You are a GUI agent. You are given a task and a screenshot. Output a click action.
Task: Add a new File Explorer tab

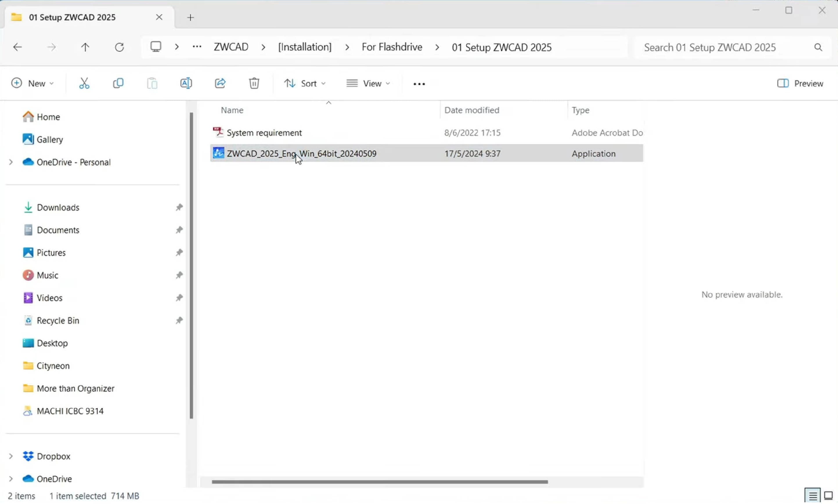(190, 17)
